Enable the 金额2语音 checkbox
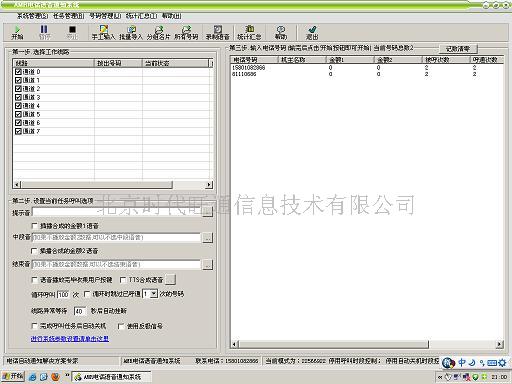Screen dimensions: 512x384 coord(34,251)
